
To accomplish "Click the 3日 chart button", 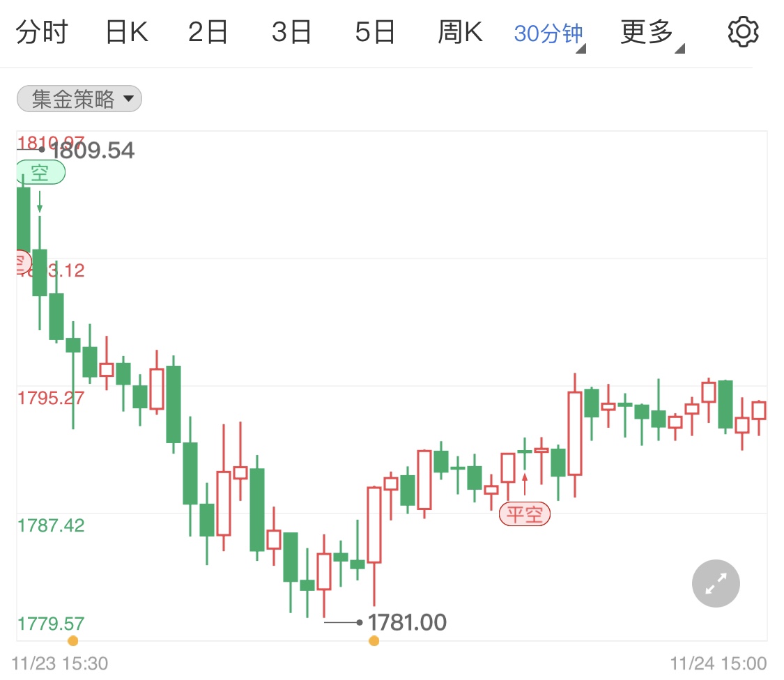I will click(291, 31).
